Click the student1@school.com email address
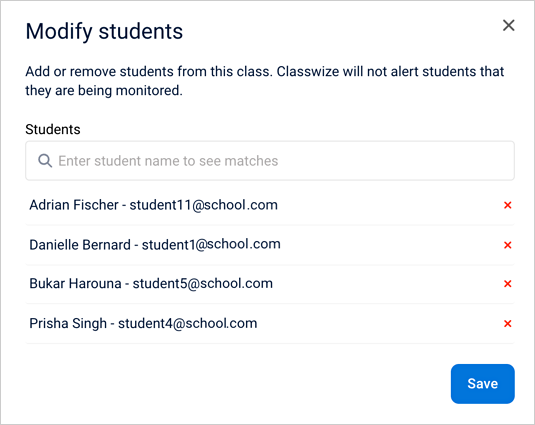 [x=211, y=245]
